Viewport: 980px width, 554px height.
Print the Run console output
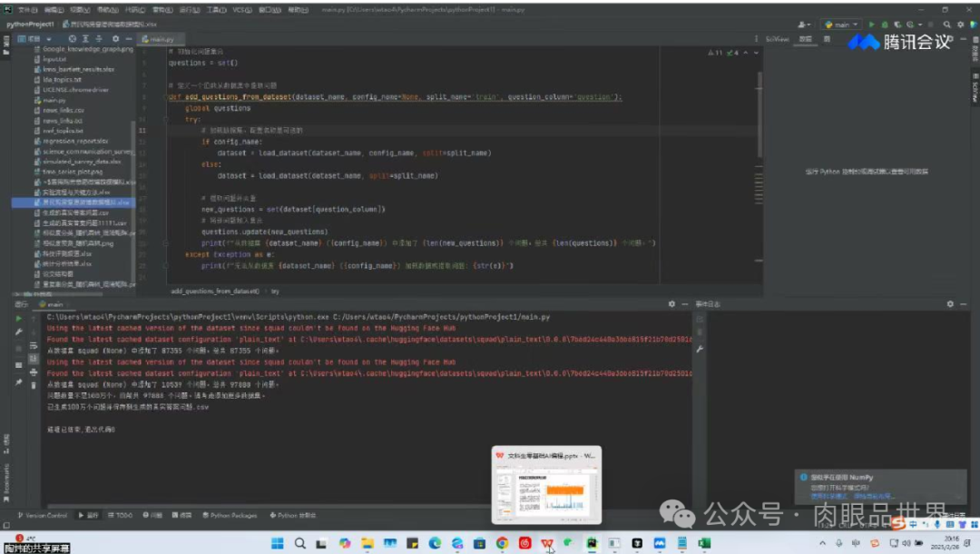tap(34, 372)
